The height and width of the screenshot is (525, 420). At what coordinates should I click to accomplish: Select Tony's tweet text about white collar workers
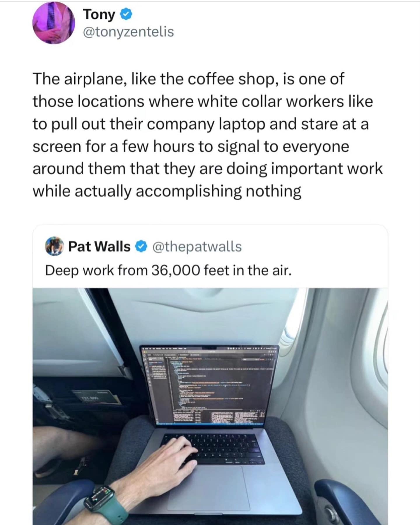pos(207,135)
